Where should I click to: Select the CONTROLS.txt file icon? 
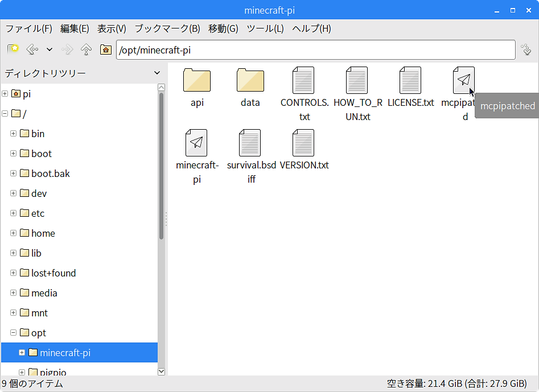pyautogui.click(x=303, y=80)
